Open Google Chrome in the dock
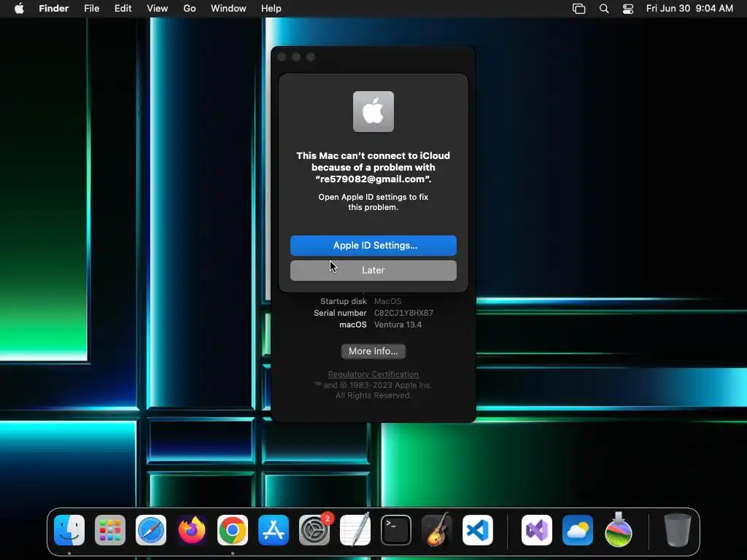 point(233,530)
